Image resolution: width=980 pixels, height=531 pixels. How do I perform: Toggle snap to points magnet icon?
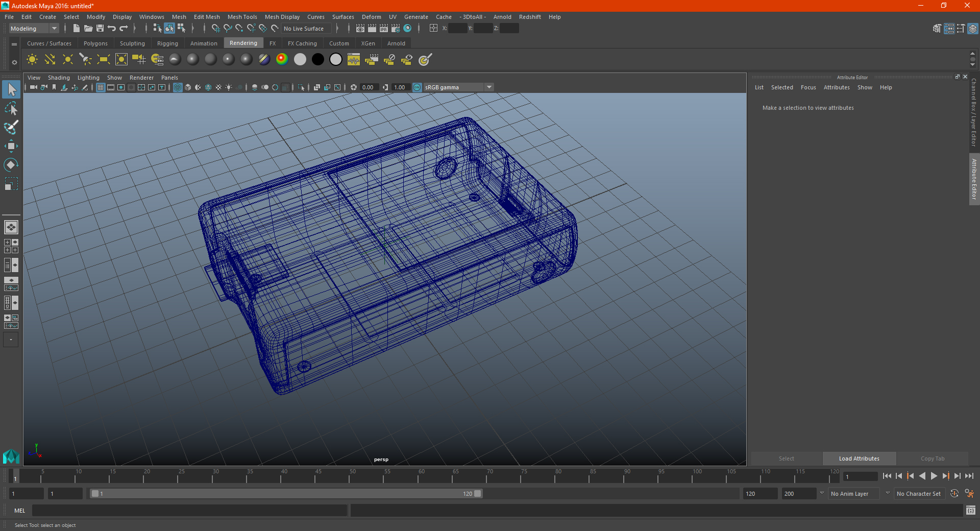coord(239,29)
